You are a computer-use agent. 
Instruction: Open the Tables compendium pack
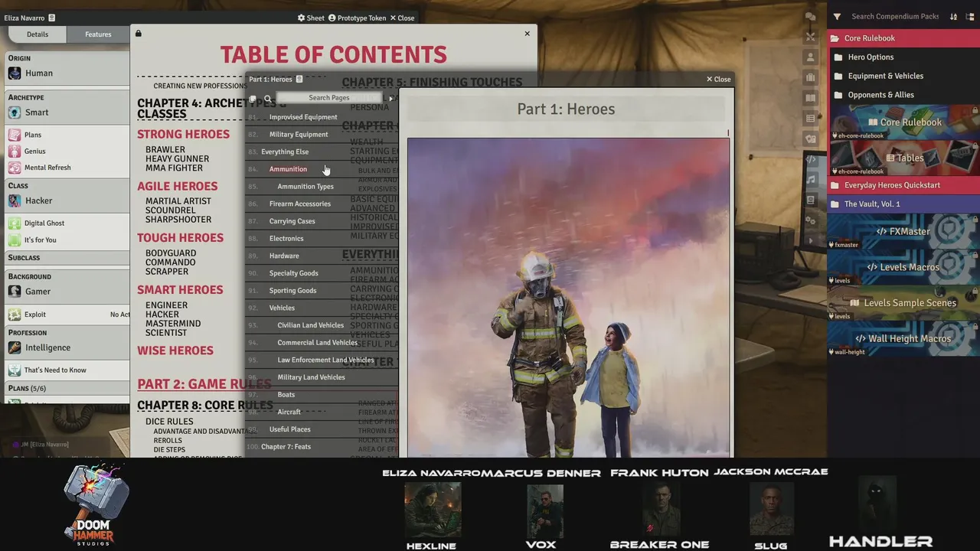click(903, 158)
